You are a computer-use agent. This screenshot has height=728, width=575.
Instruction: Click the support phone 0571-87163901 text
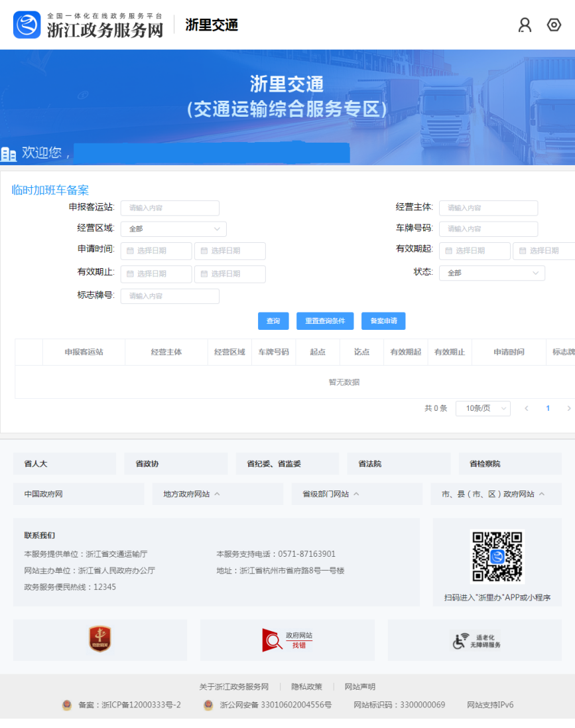tap(307, 554)
